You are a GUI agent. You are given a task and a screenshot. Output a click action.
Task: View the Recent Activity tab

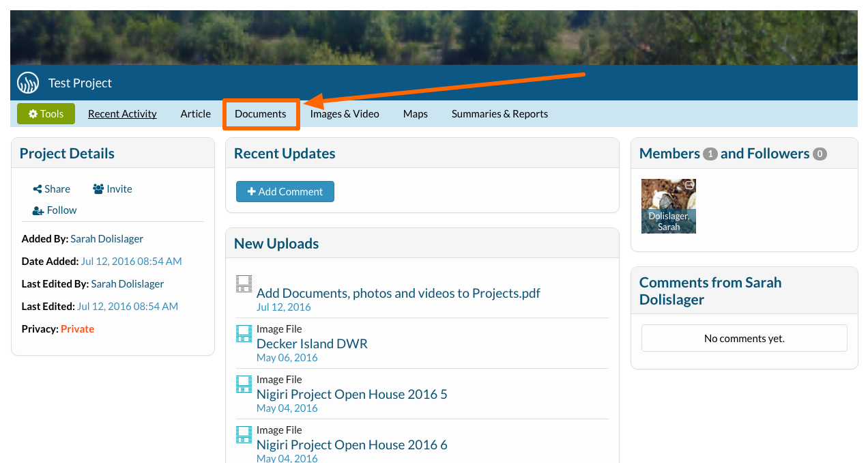click(x=122, y=114)
